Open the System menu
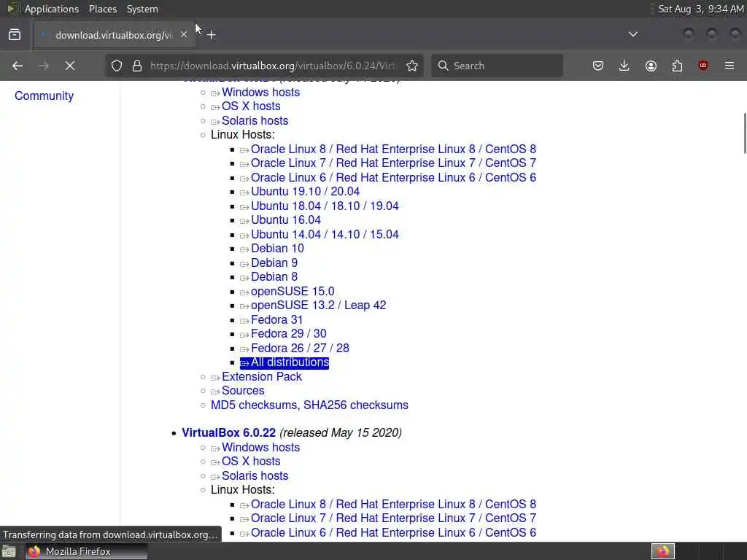 (x=142, y=9)
